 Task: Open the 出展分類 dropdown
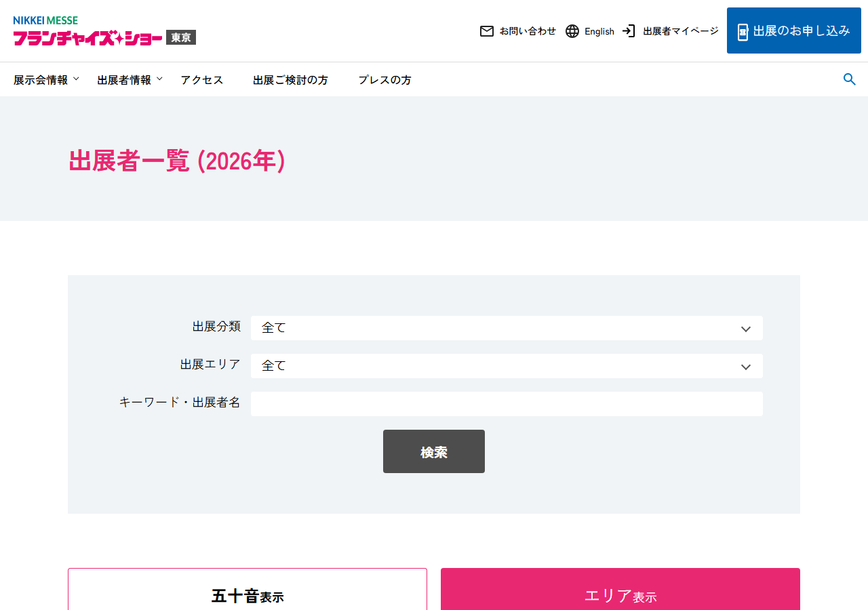[507, 328]
